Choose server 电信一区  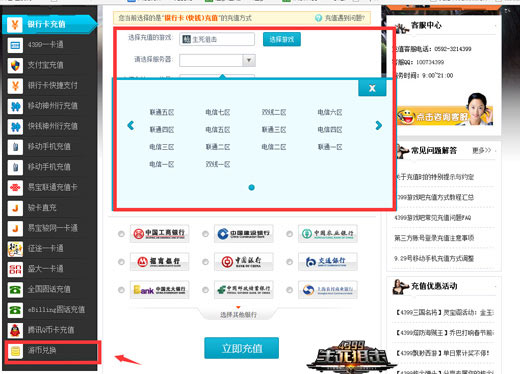[162, 164]
